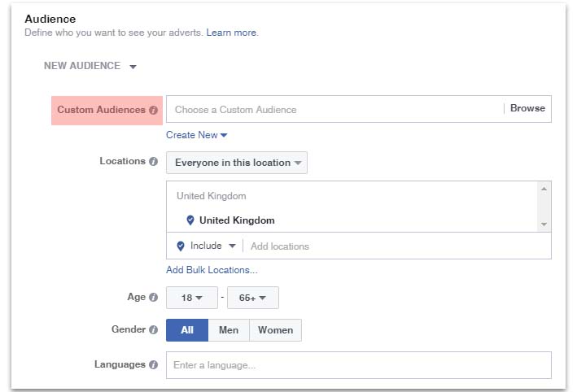Open the Learn more link

click(232, 33)
